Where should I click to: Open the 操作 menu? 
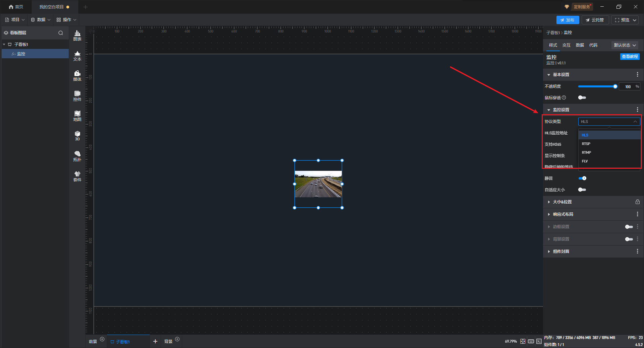tap(66, 20)
